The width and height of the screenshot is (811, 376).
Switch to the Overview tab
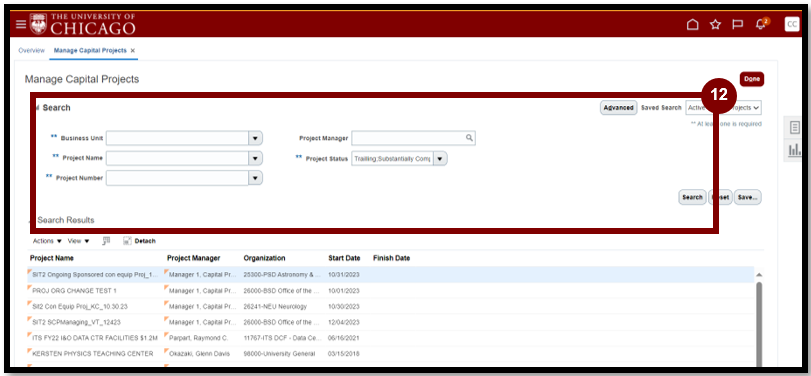point(32,51)
